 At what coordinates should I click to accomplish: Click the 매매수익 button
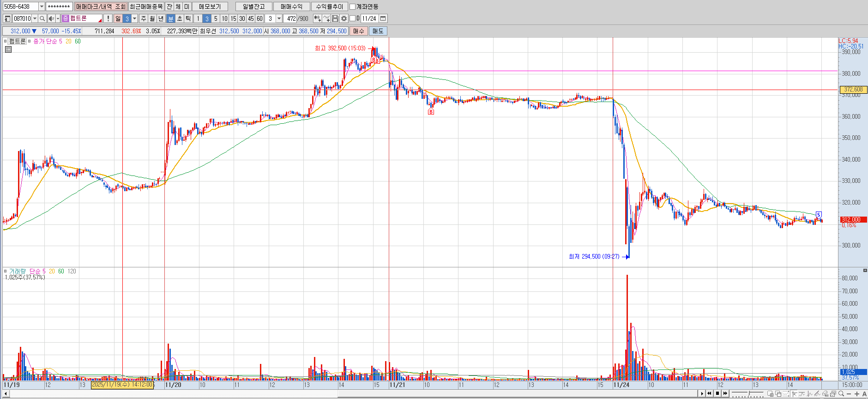291,6
